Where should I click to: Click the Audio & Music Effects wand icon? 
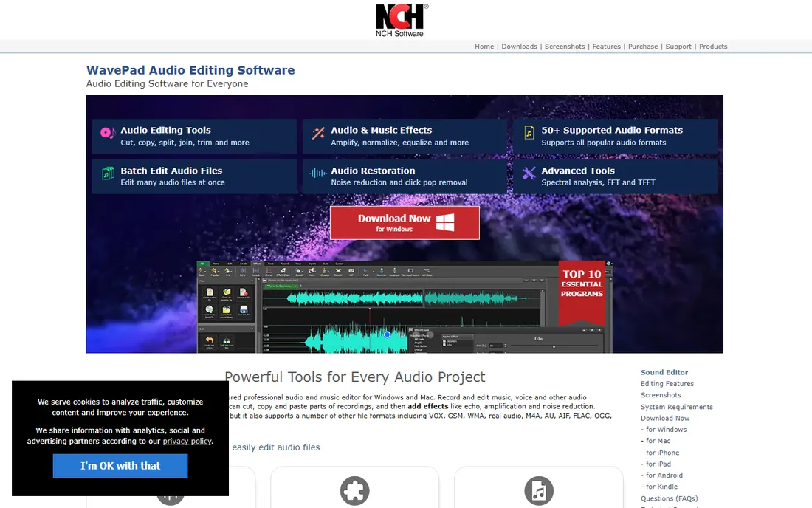click(x=318, y=133)
